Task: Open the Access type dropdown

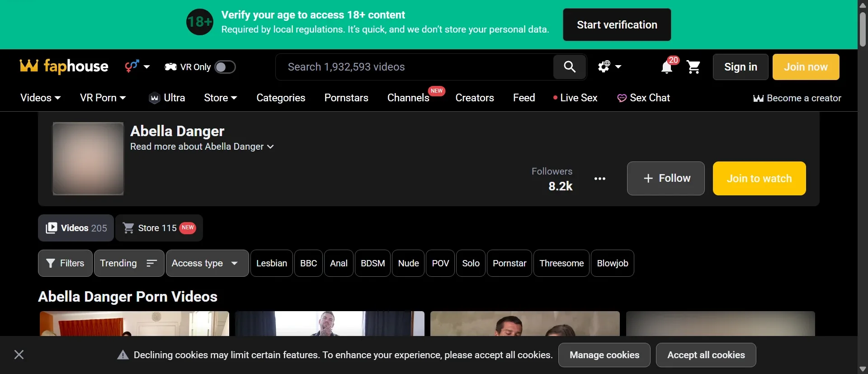Action: (207, 263)
